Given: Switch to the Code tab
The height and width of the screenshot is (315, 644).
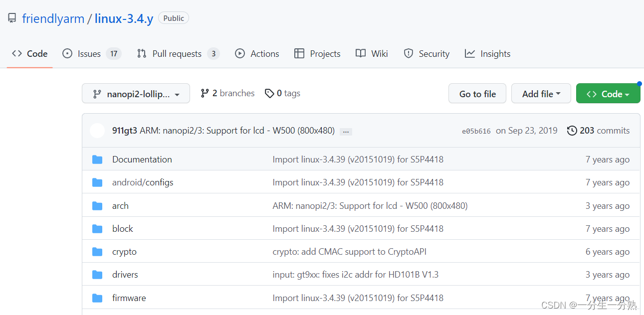Looking at the screenshot, I should pos(30,54).
